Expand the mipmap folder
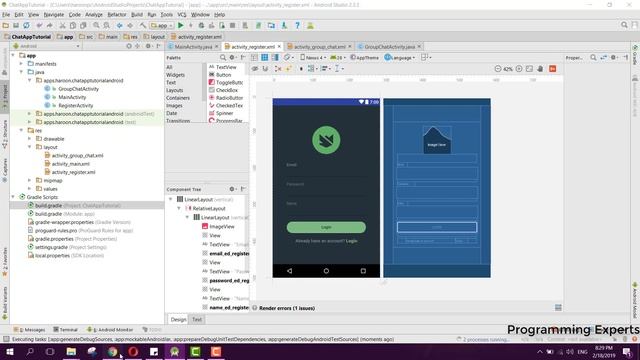 point(29,180)
